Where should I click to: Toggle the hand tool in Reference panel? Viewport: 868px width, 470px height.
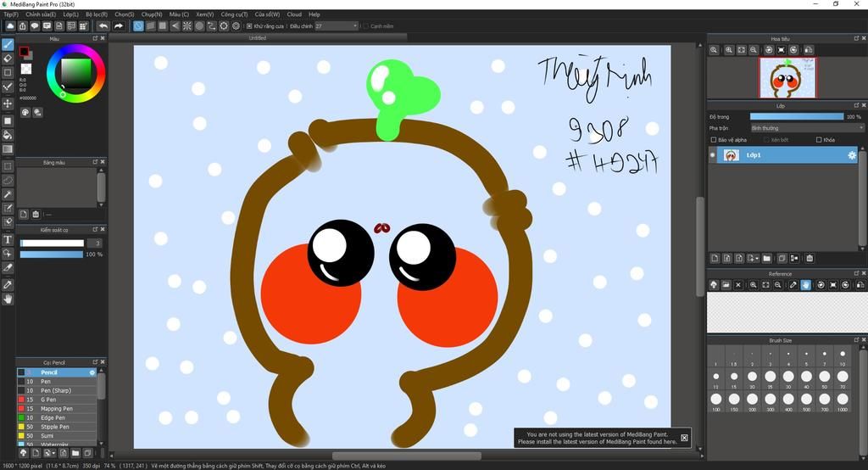[x=805, y=285]
